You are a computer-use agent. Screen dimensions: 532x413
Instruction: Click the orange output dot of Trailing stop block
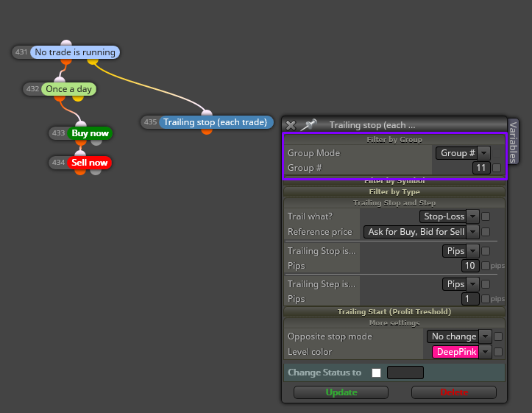(207, 131)
